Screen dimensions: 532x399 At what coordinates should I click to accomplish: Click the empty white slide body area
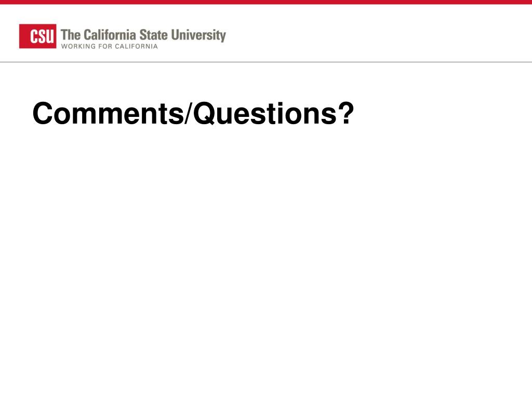point(266,258)
